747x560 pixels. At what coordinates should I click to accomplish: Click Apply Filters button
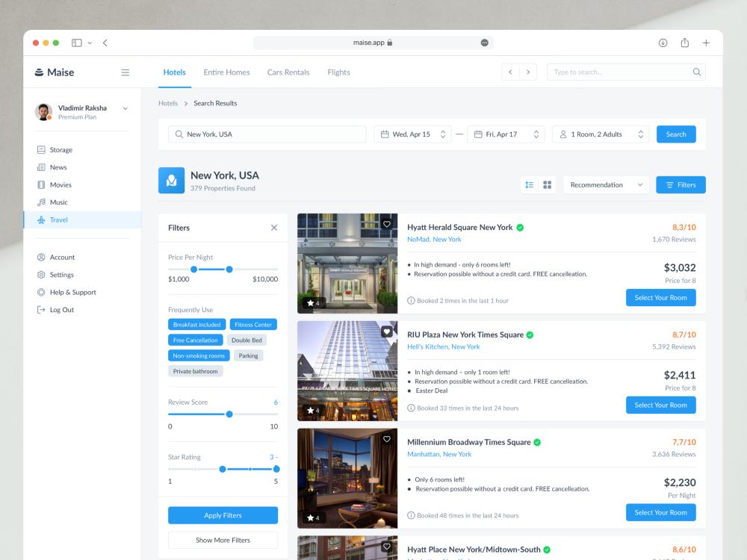click(x=223, y=515)
